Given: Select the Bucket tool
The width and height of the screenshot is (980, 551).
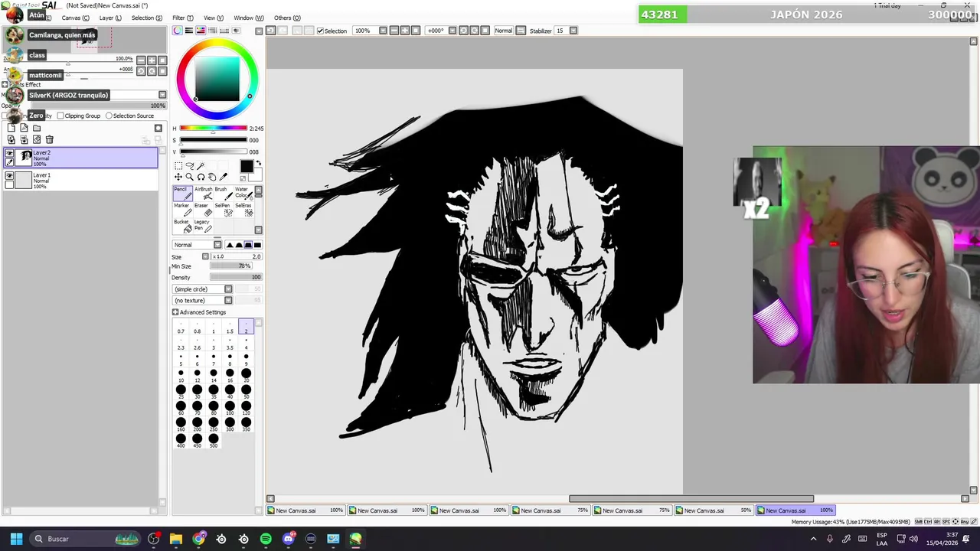Looking at the screenshot, I should pos(183,227).
